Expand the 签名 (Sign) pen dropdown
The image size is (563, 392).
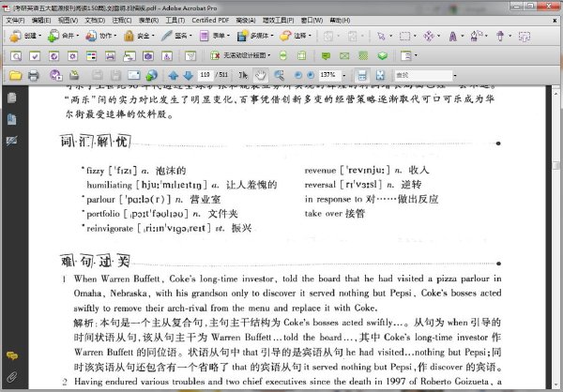pyautogui.click(x=176, y=36)
